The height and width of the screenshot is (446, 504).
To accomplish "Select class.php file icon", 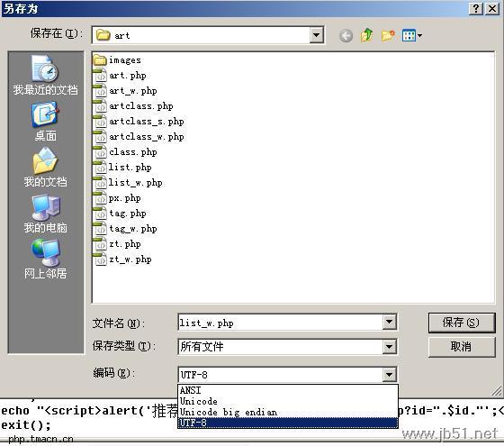I will [100, 152].
